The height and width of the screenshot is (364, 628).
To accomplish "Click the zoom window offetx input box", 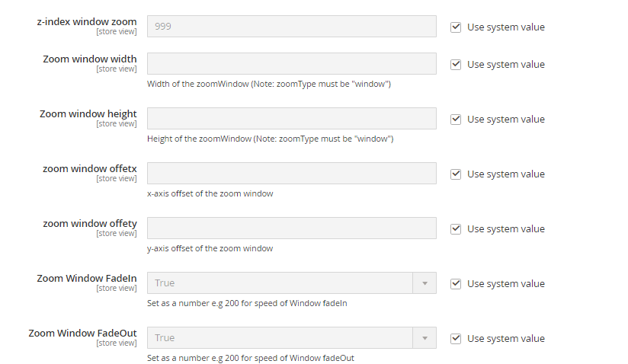I will (291, 174).
